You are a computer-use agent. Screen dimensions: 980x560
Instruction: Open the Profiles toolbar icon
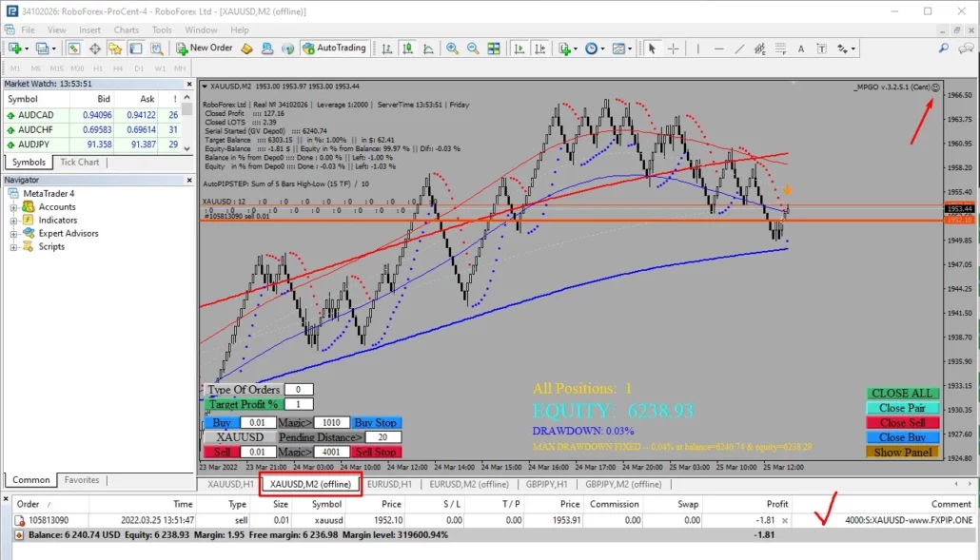(44, 48)
